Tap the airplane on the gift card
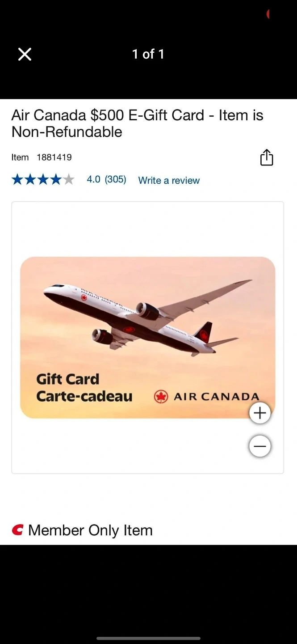The width and height of the screenshot is (297, 644). point(147,317)
